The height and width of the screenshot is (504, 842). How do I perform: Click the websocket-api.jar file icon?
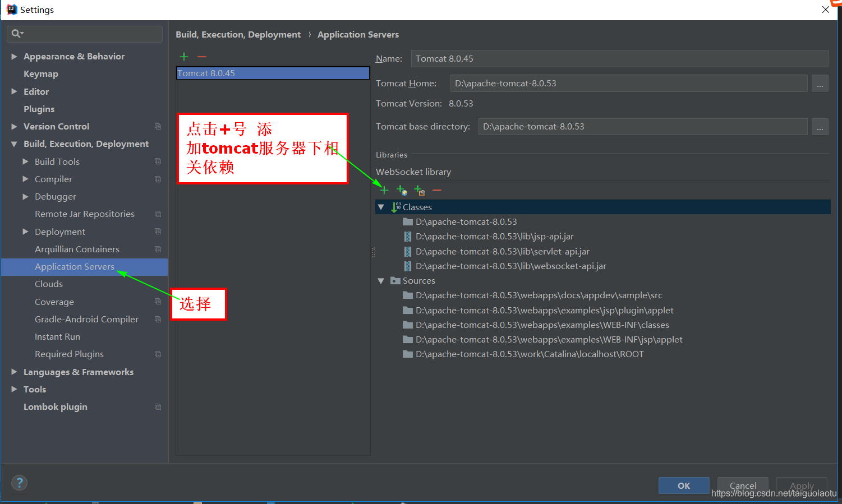(x=408, y=266)
